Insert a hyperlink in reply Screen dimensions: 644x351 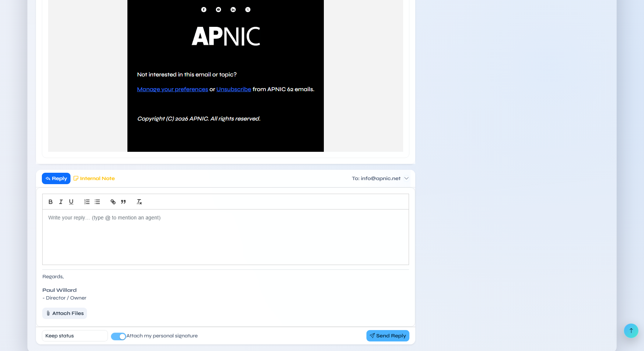(x=113, y=202)
